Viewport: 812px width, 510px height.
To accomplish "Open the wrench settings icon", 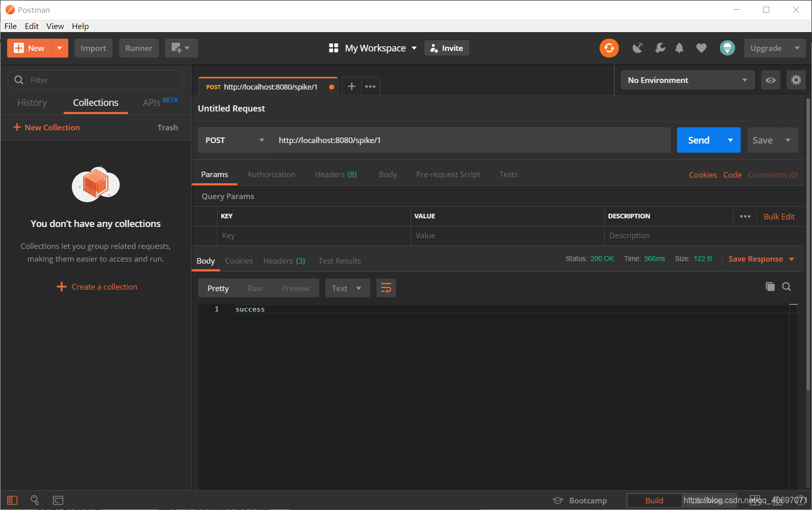I will click(660, 48).
